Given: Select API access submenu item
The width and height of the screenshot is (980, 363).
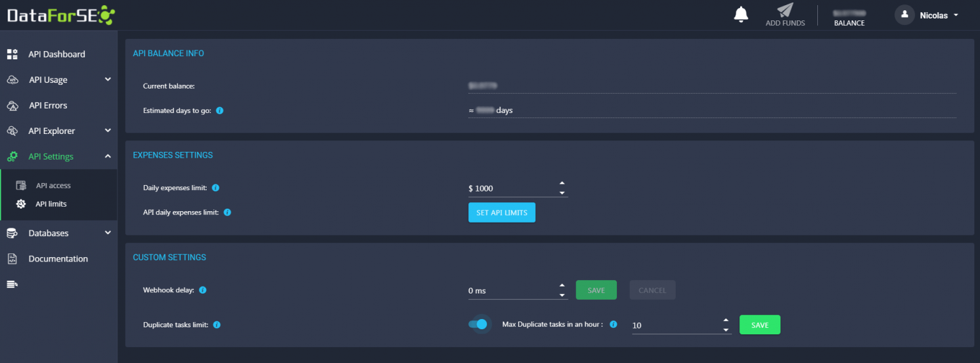Looking at the screenshot, I should pos(53,186).
